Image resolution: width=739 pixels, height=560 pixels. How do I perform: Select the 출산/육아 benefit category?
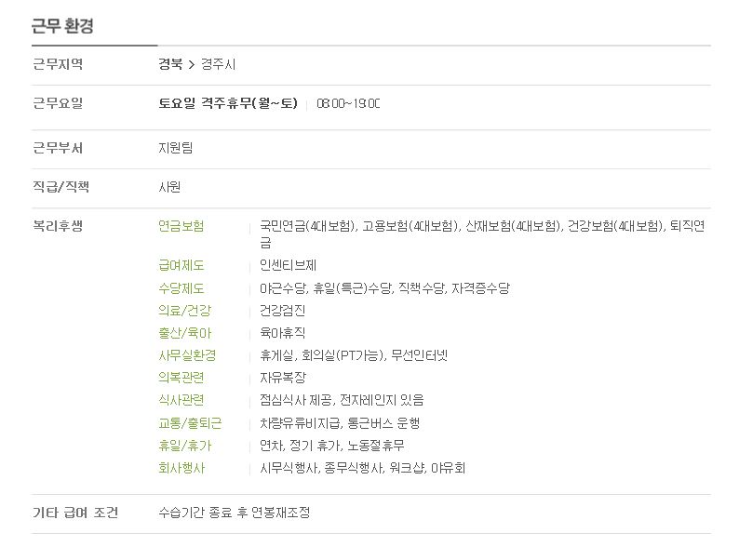(x=184, y=333)
